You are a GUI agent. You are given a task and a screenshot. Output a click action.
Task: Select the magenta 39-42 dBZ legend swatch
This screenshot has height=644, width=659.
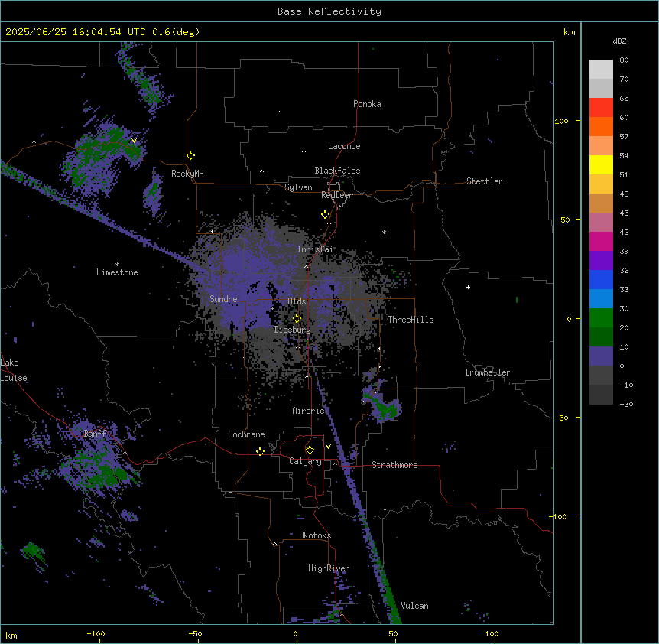coord(601,241)
